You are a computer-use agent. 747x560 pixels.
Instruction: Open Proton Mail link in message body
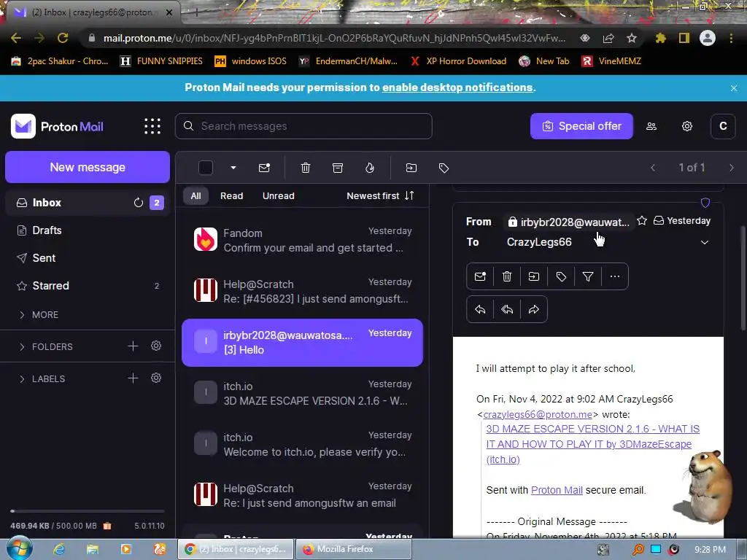pos(557,490)
